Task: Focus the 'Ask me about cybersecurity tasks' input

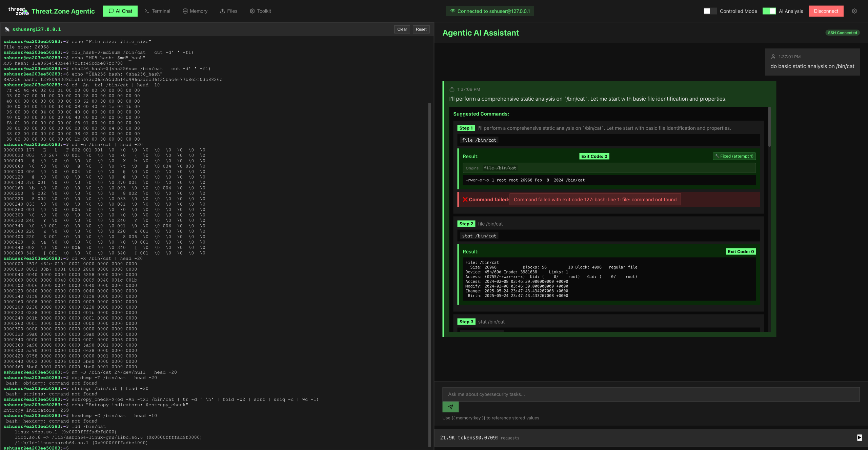Action: coord(651,394)
